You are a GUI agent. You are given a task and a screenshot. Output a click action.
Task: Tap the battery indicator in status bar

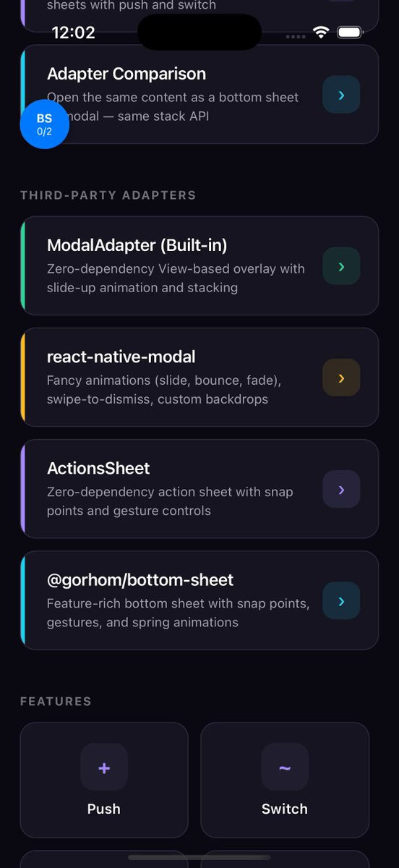pyautogui.click(x=350, y=33)
